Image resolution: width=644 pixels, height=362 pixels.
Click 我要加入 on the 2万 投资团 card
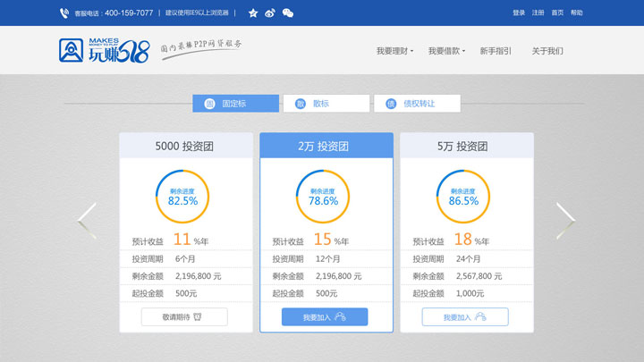pos(325,317)
